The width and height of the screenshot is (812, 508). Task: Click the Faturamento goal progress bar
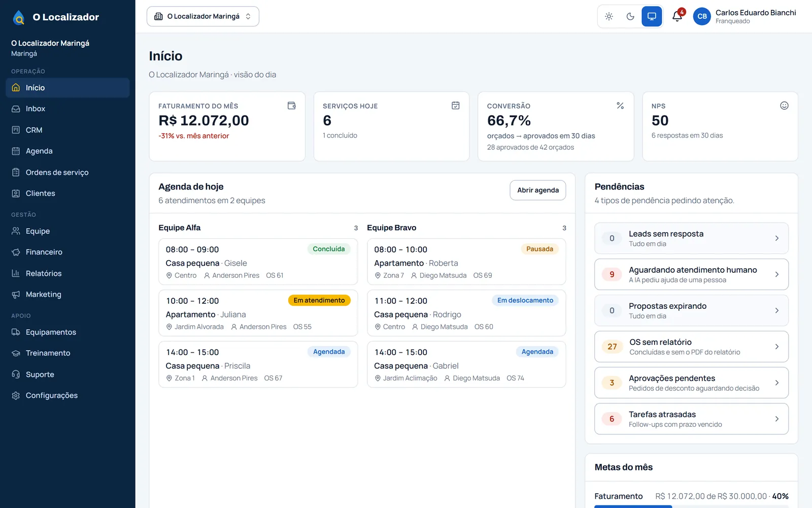pyautogui.click(x=691, y=506)
